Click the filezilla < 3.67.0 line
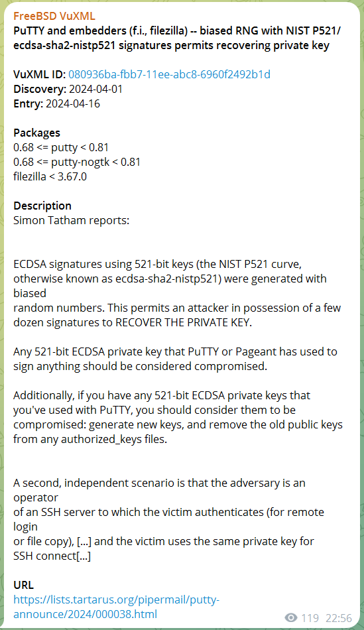The image size is (364, 630). coord(50,176)
